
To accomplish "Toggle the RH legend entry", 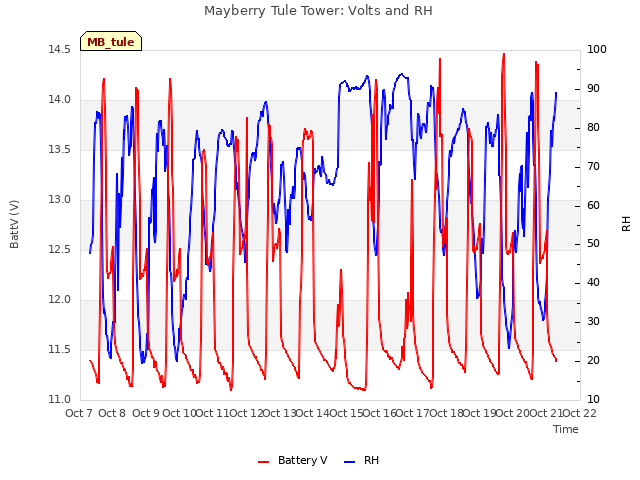I will (361, 460).
